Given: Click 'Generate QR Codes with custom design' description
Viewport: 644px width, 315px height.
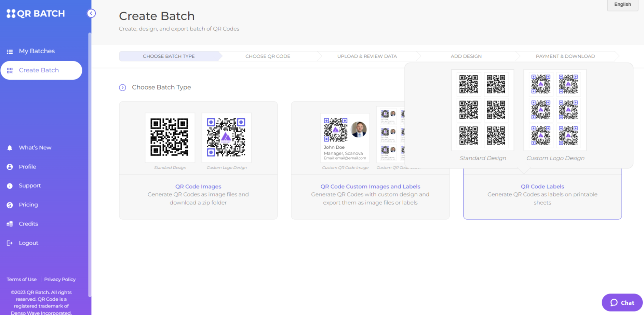Looking at the screenshot, I should pos(370,198).
